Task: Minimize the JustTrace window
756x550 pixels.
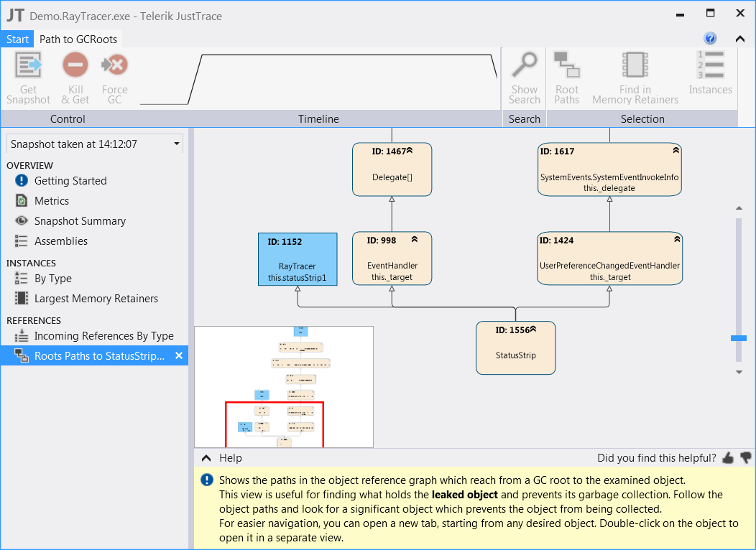Action: pos(681,14)
